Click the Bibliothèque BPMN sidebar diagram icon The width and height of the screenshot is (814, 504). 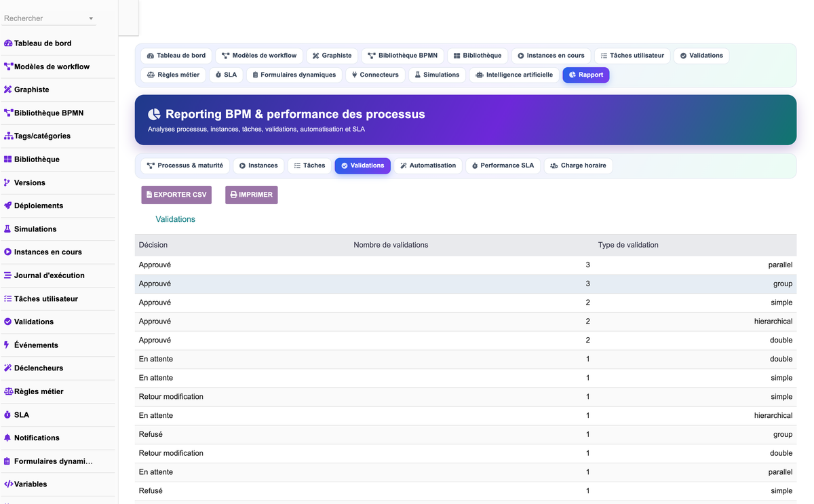(8, 113)
